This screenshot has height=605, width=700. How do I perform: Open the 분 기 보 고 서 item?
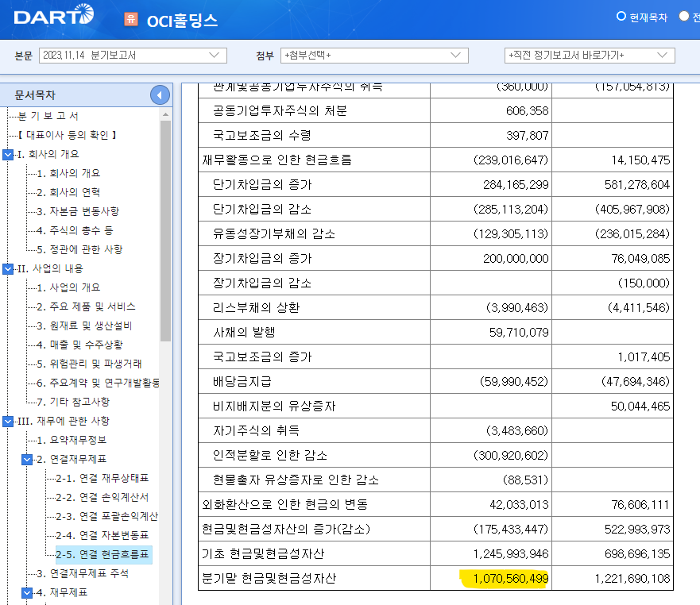click(x=49, y=114)
